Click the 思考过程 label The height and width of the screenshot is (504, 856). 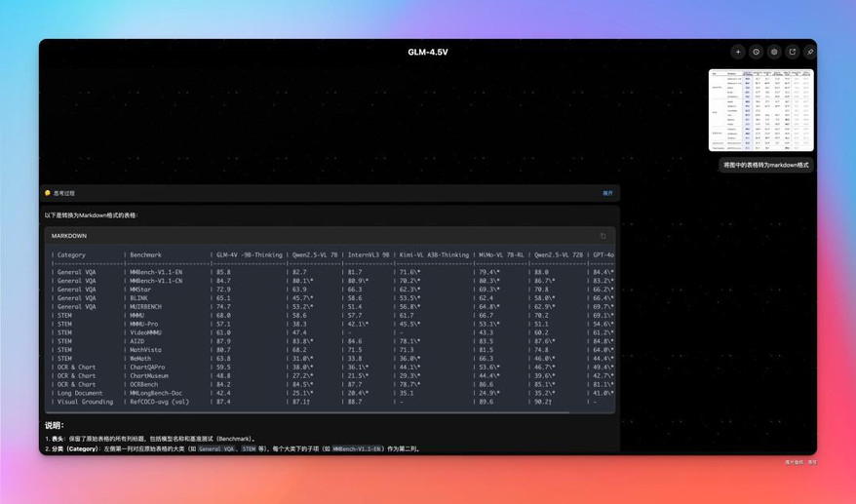[64, 193]
